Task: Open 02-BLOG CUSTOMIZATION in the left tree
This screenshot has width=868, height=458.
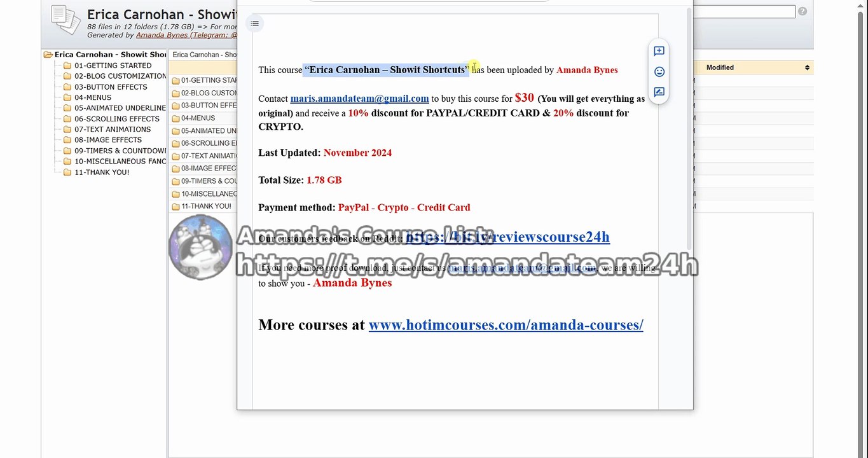Action: pyautogui.click(x=120, y=76)
